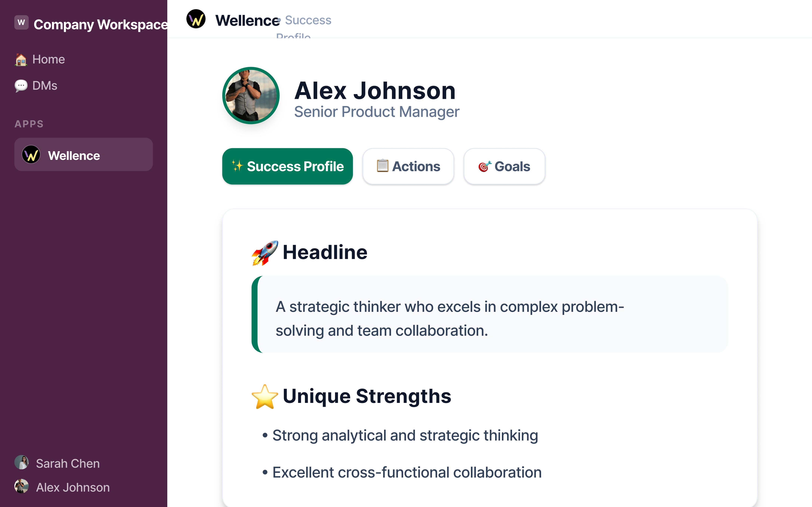Open Alex Johnson's direct message

click(72, 487)
